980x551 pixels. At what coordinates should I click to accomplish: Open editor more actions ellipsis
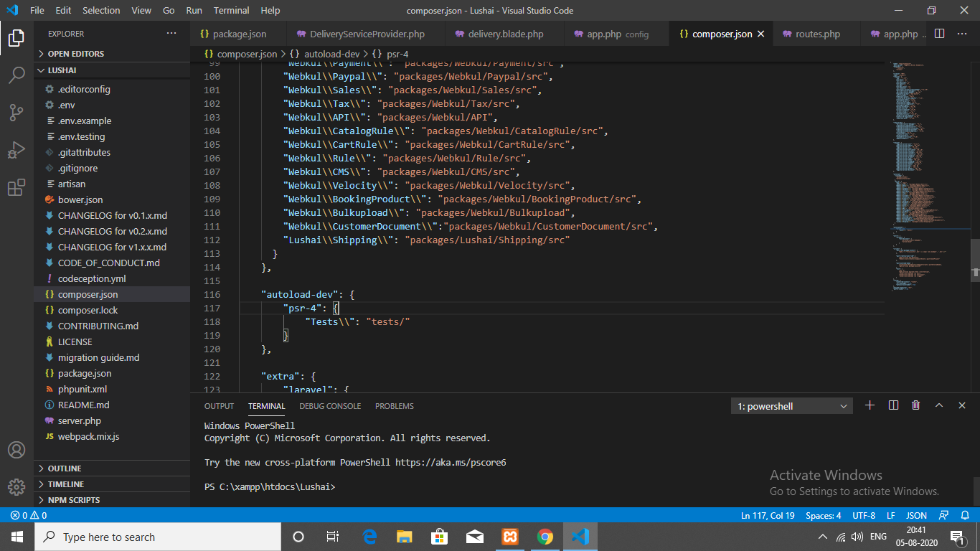click(x=962, y=34)
